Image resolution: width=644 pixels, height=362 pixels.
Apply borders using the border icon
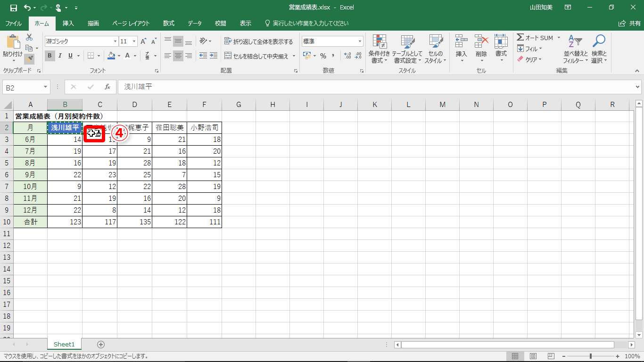pos(91,56)
